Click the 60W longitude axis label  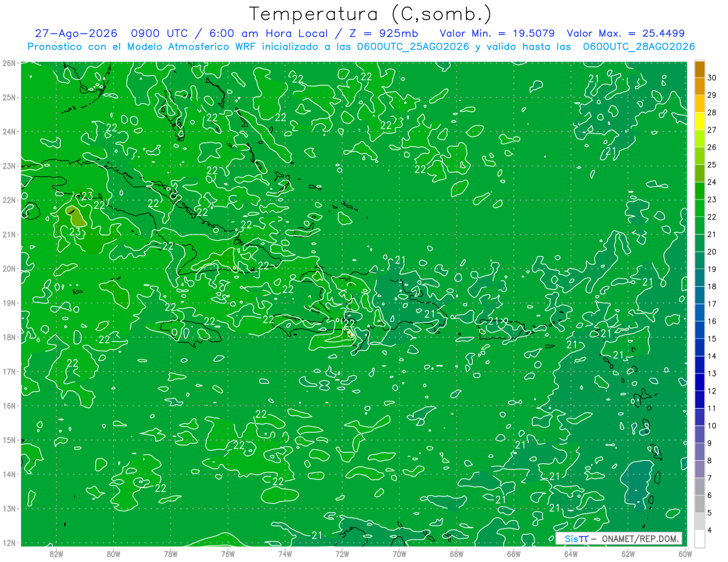(x=685, y=554)
